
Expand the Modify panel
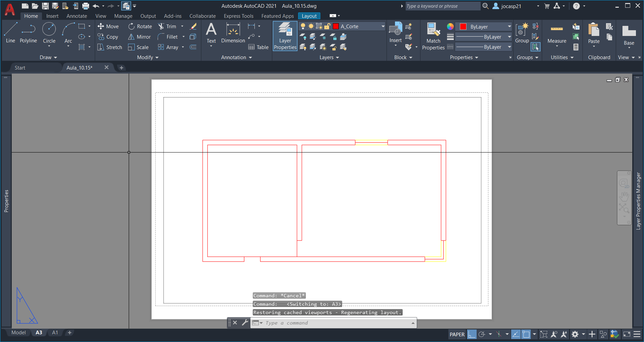[x=148, y=57]
